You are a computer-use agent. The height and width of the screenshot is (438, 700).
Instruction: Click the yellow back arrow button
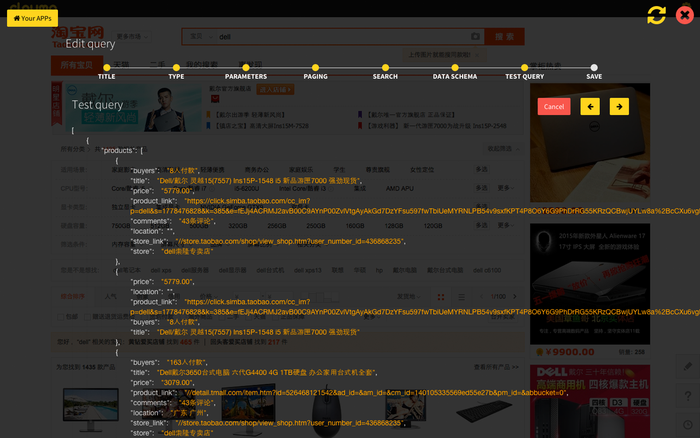click(590, 107)
